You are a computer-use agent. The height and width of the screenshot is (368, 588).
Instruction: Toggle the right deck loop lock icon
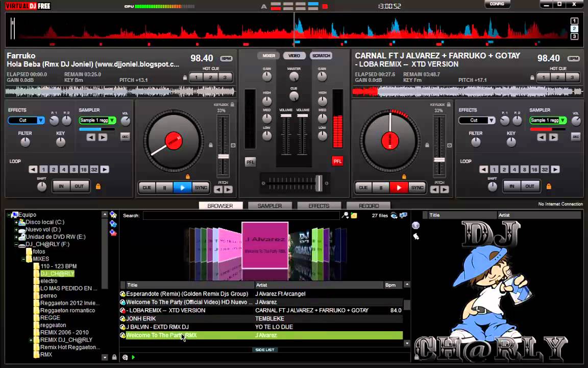[x=549, y=186]
